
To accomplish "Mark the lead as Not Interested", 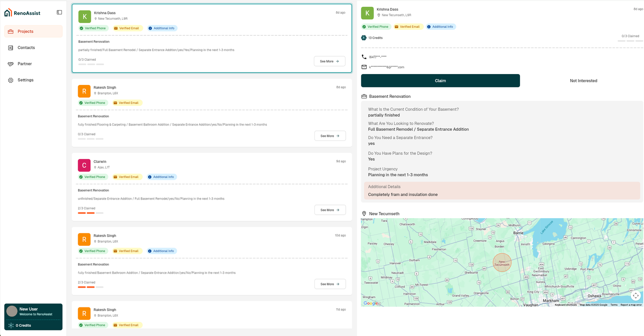I will pos(583,81).
